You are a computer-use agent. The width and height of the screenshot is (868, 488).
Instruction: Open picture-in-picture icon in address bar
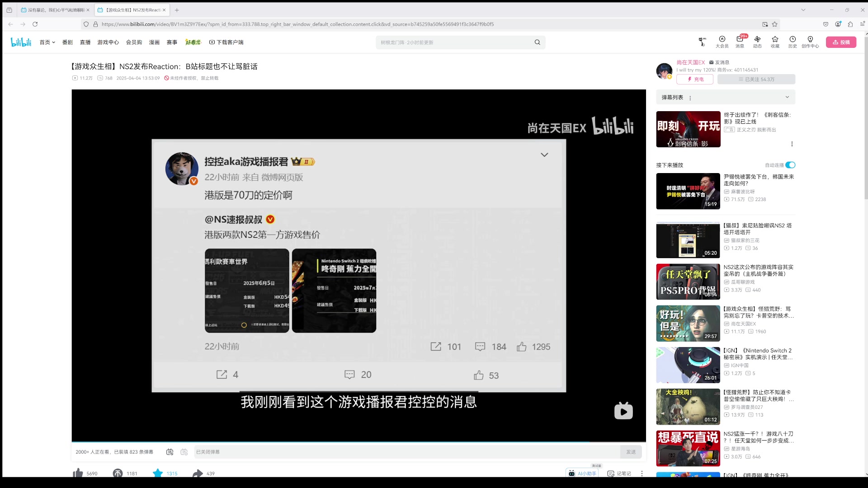pos(765,24)
